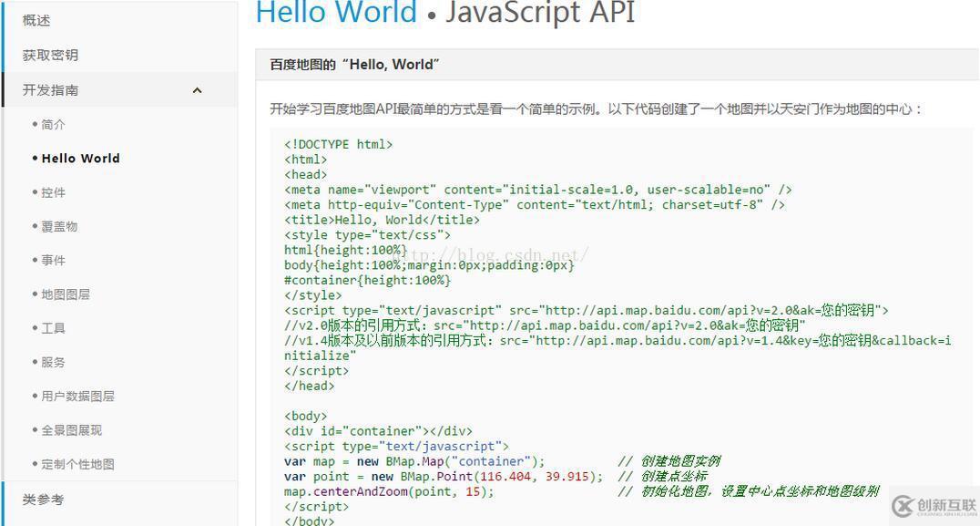
Task: Click the 创建点坐标 code comment
Action: pyautogui.click(x=663, y=477)
